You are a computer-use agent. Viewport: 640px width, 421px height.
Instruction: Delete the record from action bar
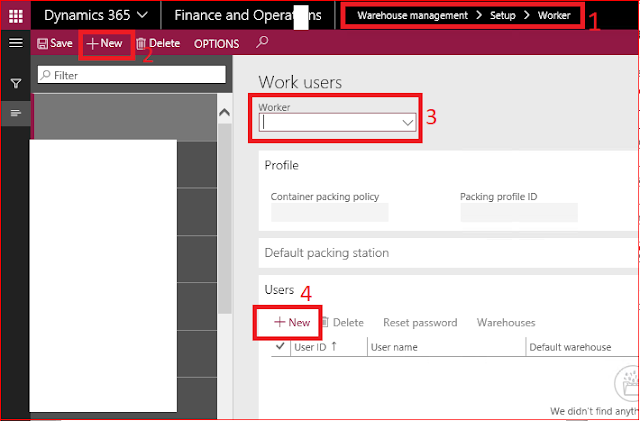pos(158,43)
